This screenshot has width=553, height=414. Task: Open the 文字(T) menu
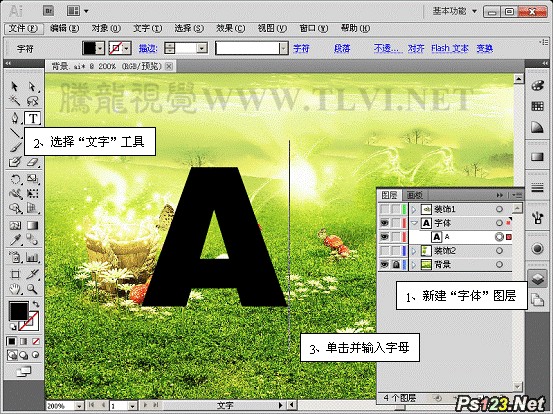coord(148,28)
